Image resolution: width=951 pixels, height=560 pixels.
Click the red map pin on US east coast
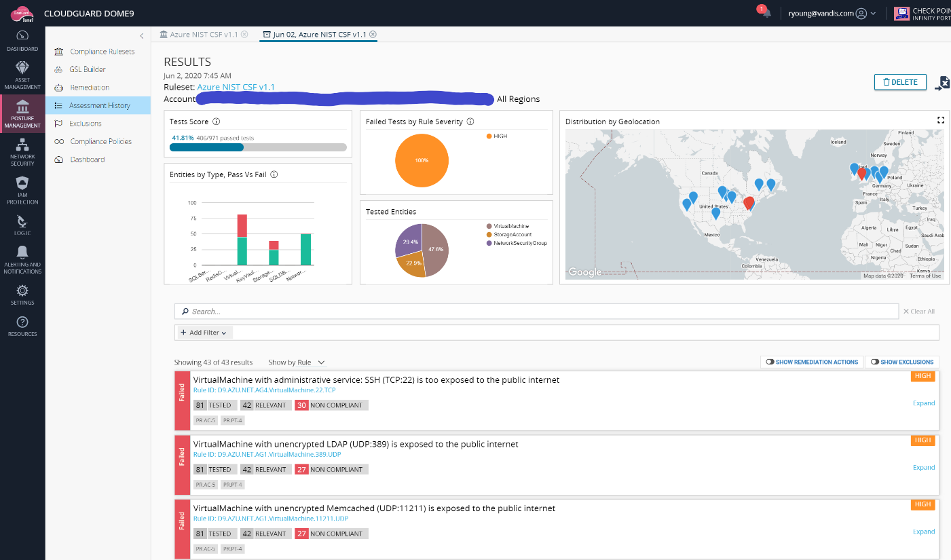(749, 203)
